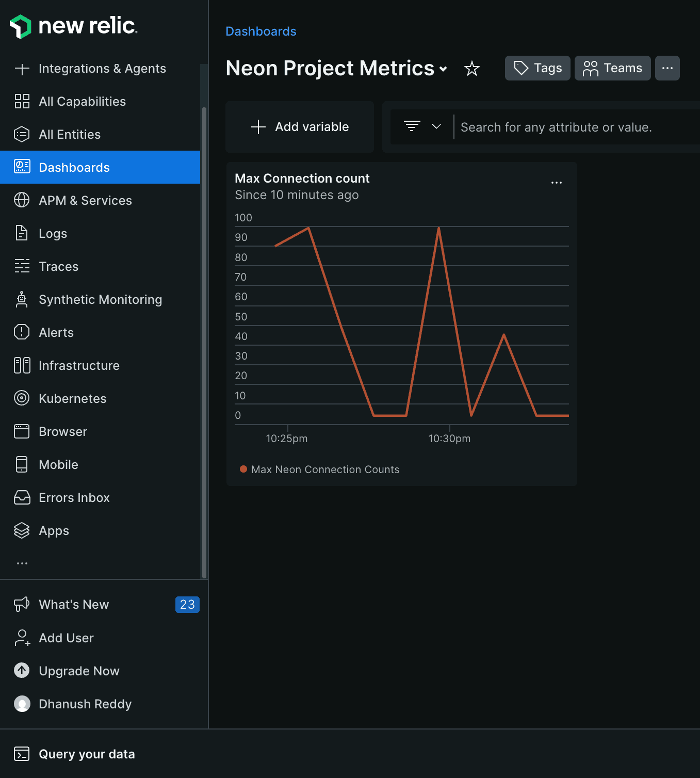Switch to the Dashboards section
Viewport: 700px width, 778px height.
point(74,167)
